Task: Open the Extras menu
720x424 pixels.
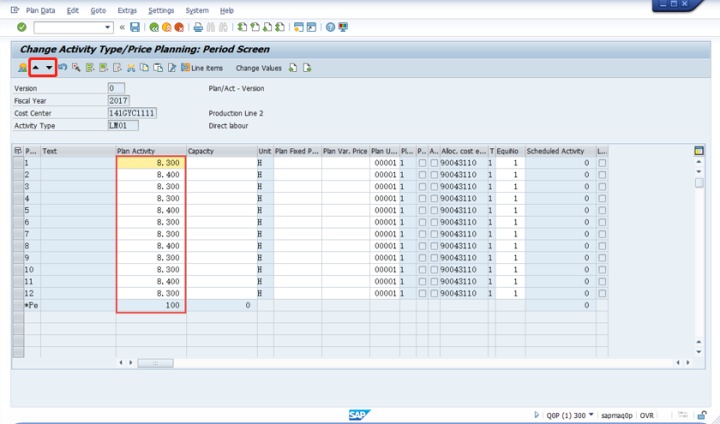Action: [127, 10]
